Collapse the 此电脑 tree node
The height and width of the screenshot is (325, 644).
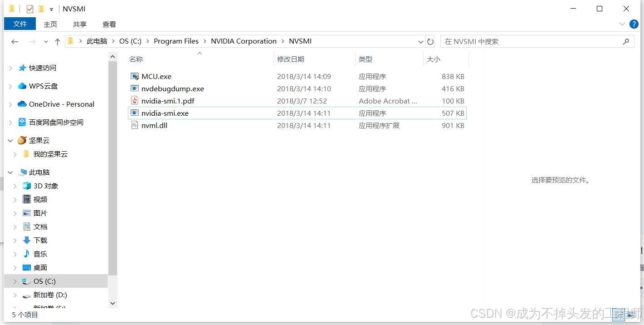(x=10, y=172)
